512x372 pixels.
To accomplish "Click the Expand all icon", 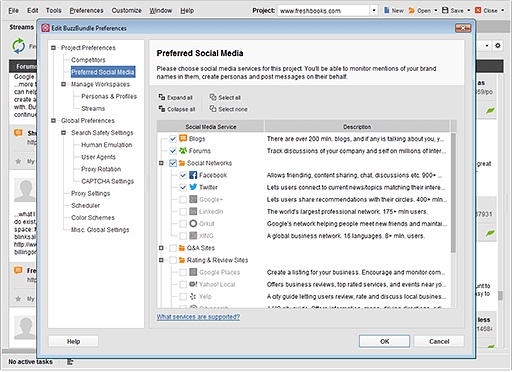I will point(162,97).
